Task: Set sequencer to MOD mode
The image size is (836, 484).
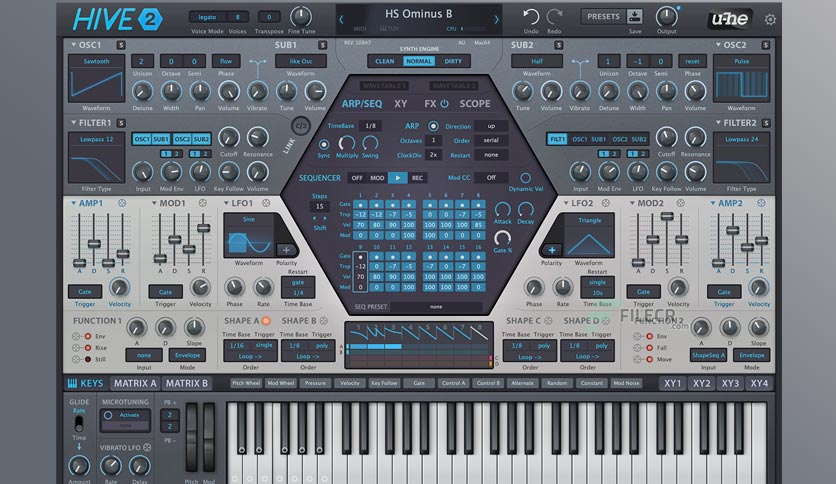Action: click(x=377, y=178)
